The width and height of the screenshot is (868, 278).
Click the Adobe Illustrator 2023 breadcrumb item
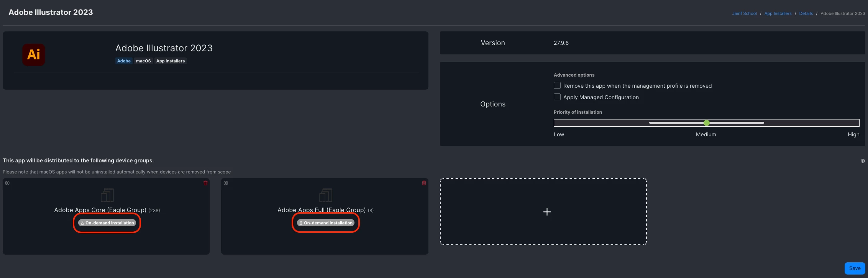[x=843, y=13]
